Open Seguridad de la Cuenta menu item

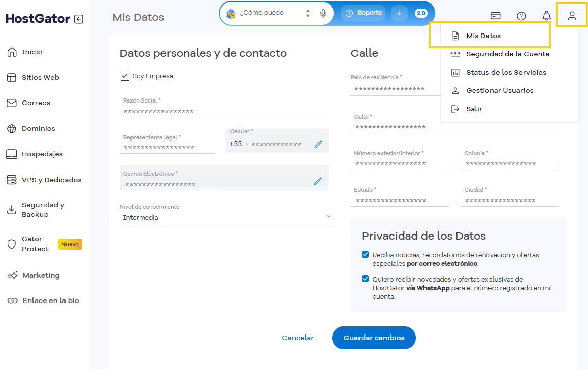pyautogui.click(x=508, y=54)
